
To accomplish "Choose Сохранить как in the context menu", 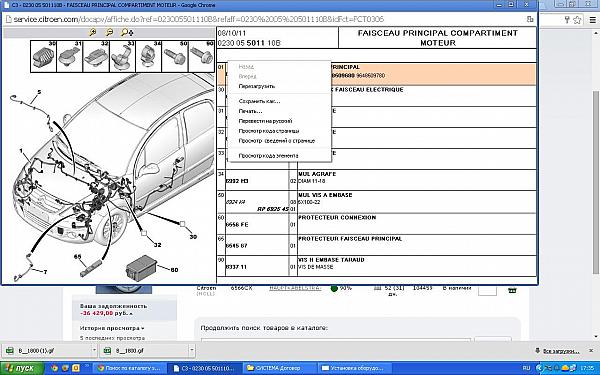I will [x=259, y=101].
